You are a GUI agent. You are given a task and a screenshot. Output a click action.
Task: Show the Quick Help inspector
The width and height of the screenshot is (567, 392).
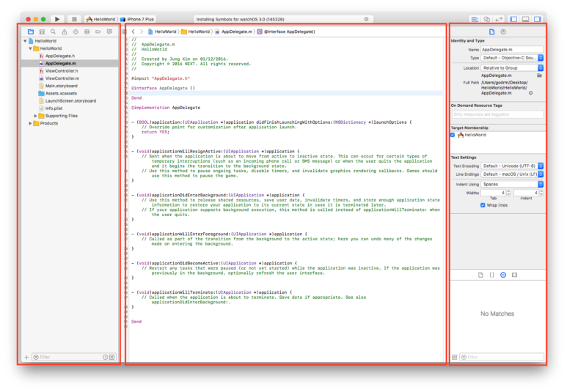(x=503, y=32)
